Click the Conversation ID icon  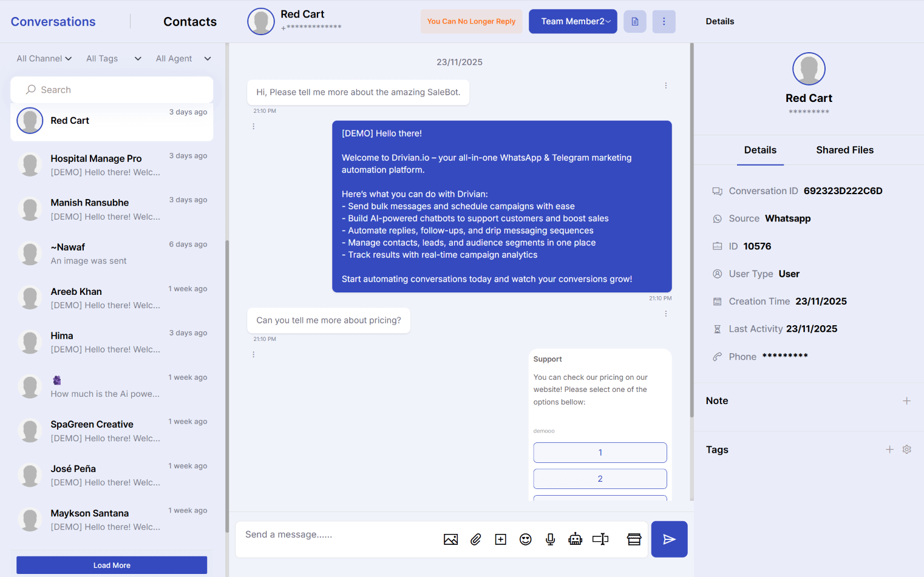tap(717, 191)
